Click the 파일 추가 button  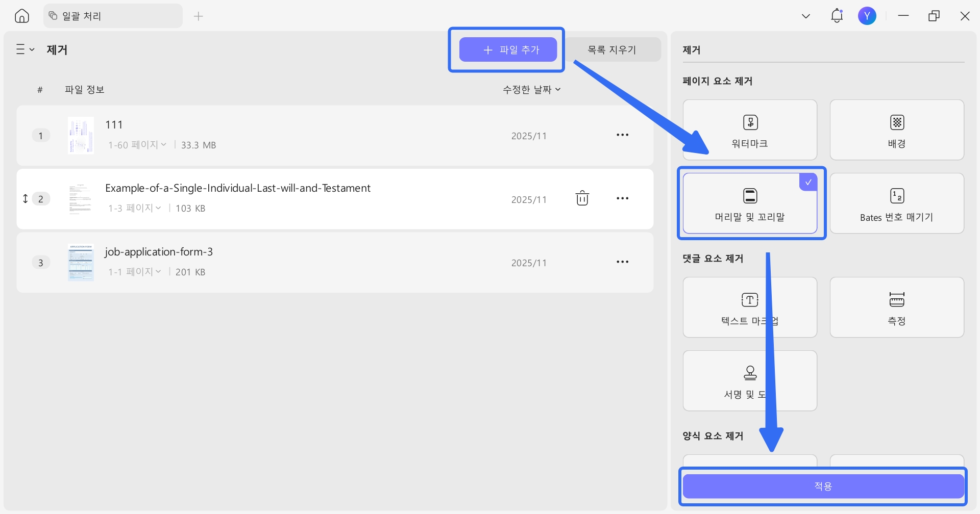pyautogui.click(x=508, y=49)
